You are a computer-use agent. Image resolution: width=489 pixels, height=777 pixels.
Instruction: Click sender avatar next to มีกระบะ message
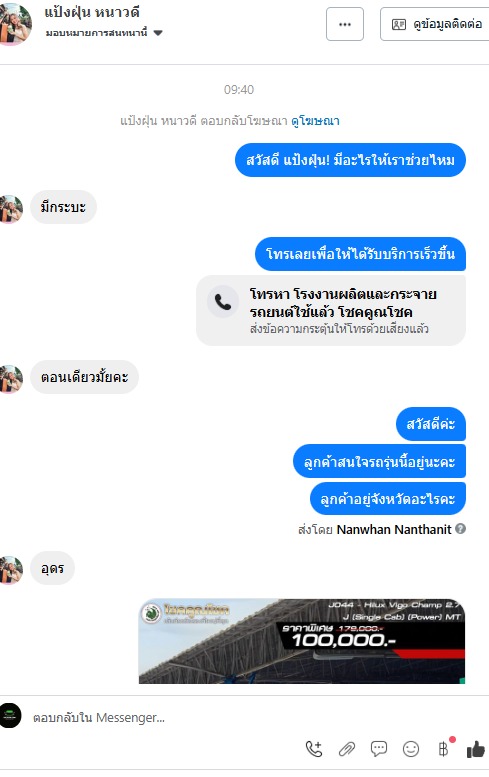[11, 209]
